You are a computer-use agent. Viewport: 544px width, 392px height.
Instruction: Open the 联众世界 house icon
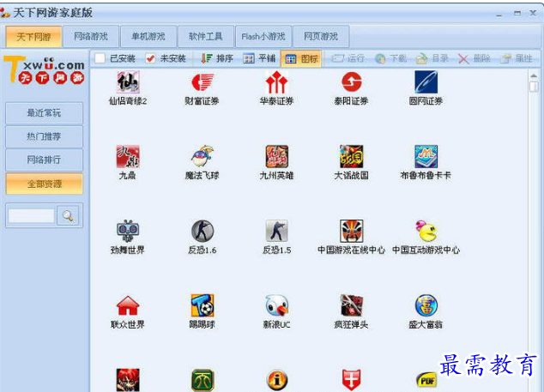tap(128, 305)
